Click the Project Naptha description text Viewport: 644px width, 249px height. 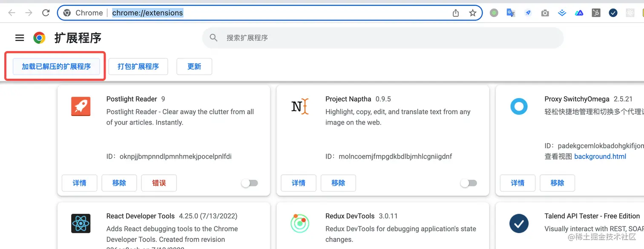coord(398,117)
